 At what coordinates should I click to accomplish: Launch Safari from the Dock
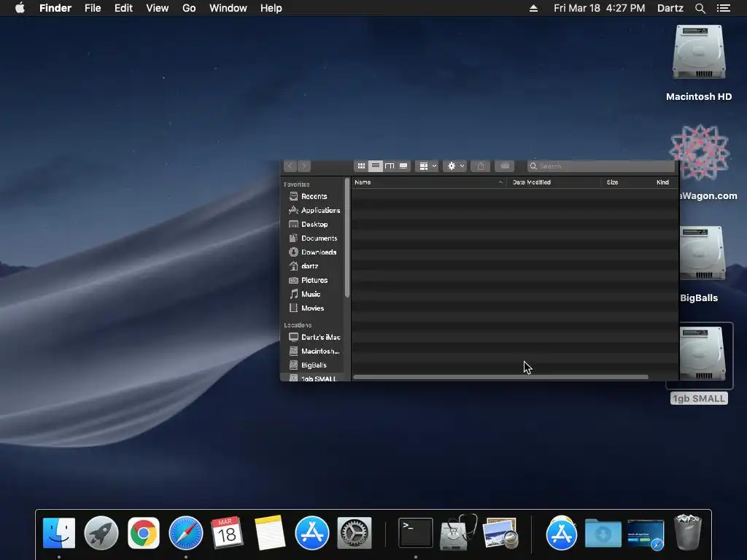pyautogui.click(x=186, y=533)
